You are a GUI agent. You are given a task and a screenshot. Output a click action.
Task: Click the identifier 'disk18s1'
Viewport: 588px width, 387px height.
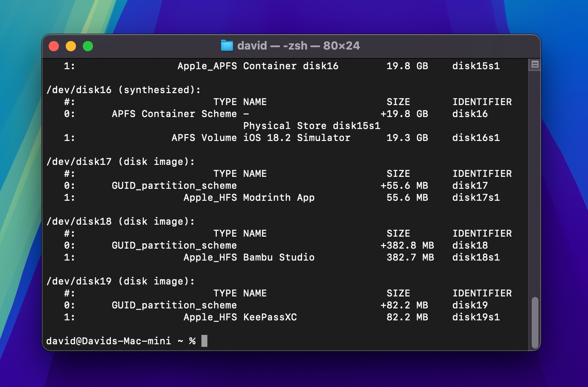pos(476,257)
